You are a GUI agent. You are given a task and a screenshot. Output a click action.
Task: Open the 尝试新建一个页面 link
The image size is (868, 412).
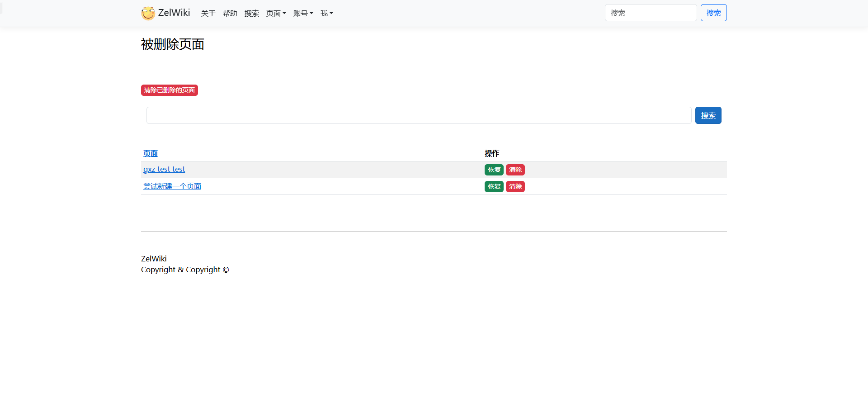point(172,186)
